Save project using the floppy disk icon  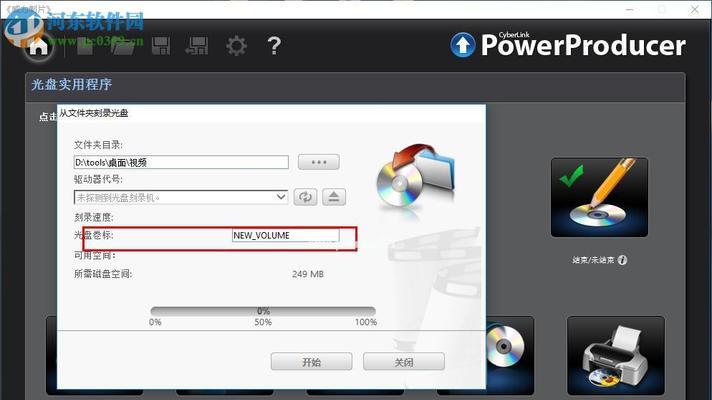click(x=161, y=46)
